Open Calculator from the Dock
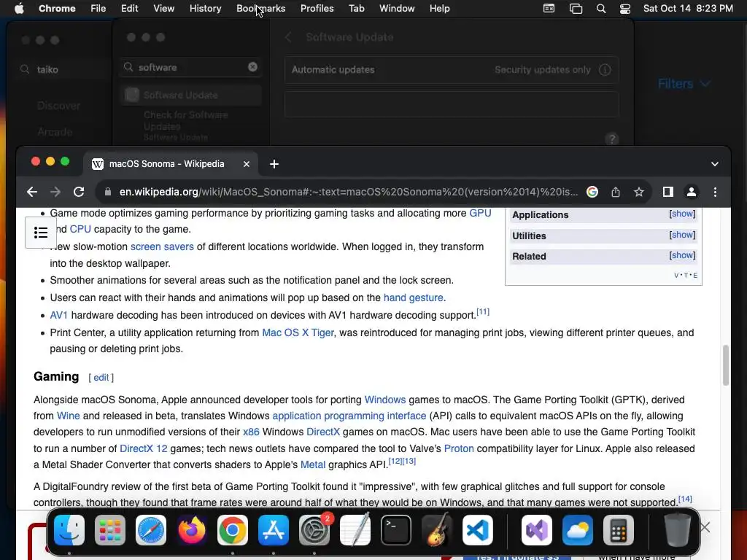747x560 pixels. pyautogui.click(x=619, y=530)
